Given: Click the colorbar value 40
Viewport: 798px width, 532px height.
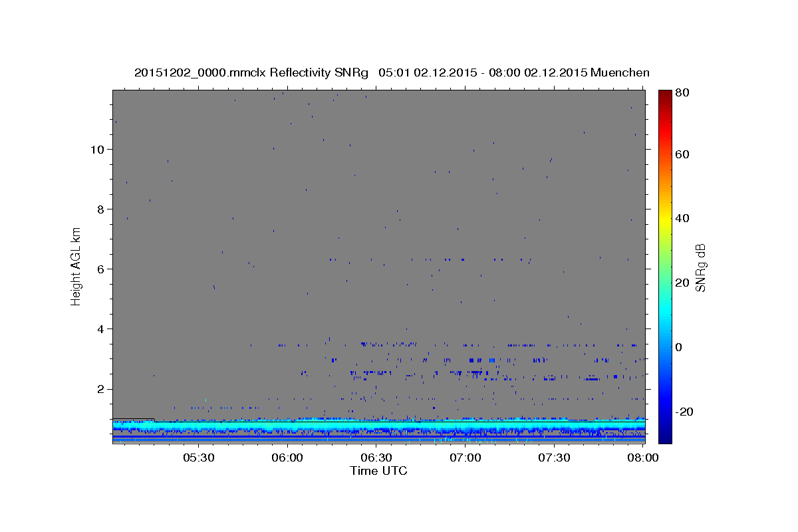Looking at the screenshot, I should click(x=682, y=218).
